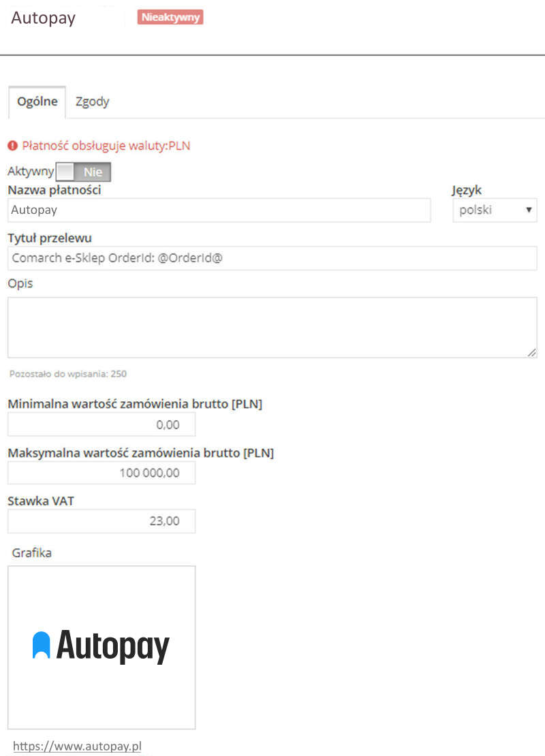Image resolution: width=545 pixels, height=756 pixels.
Task: Click the Autopay page heading
Action: click(44, 18)
